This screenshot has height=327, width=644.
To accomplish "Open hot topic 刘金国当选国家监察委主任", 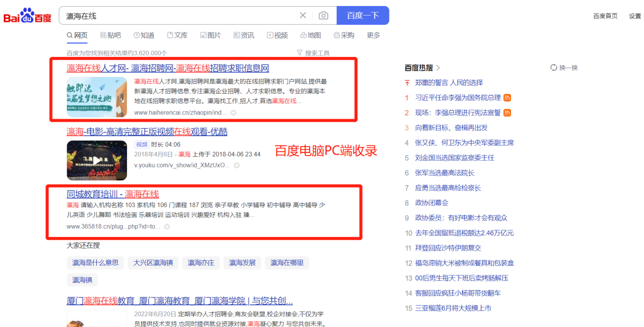I will point(454,158).
